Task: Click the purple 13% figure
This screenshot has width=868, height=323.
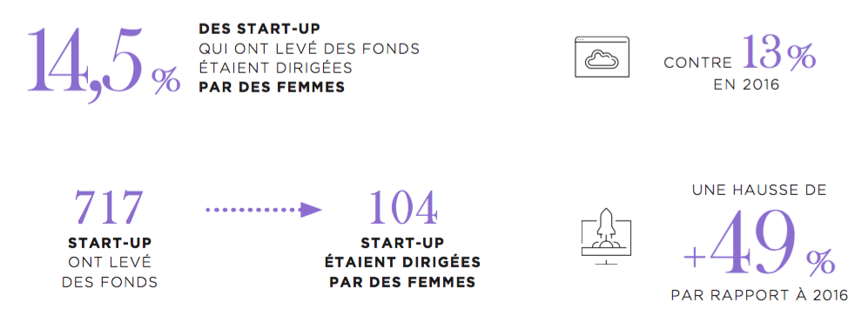Action: [x=778, y=52]
